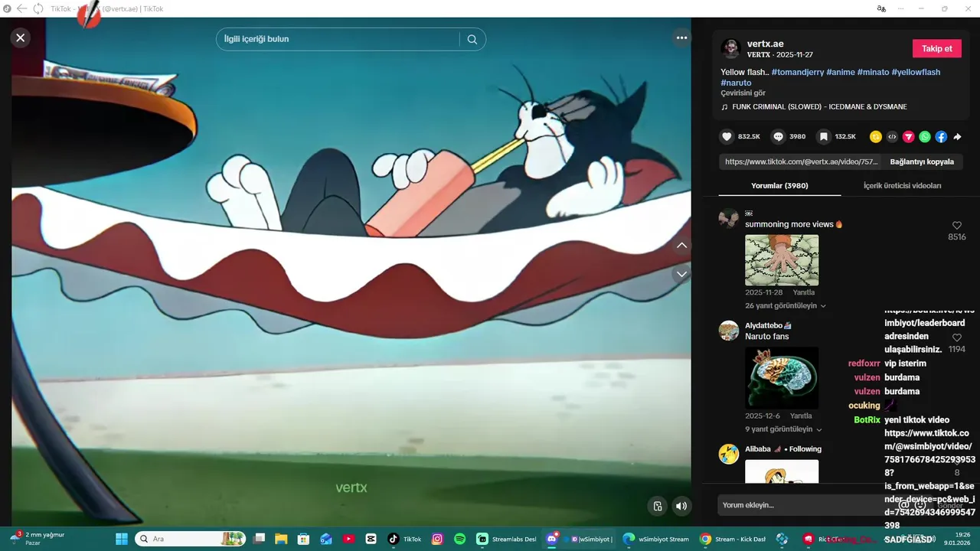Click the Takip et follow button
This screenshot has height=551, width=980.
pyautogui.click(x=936, y=48)
